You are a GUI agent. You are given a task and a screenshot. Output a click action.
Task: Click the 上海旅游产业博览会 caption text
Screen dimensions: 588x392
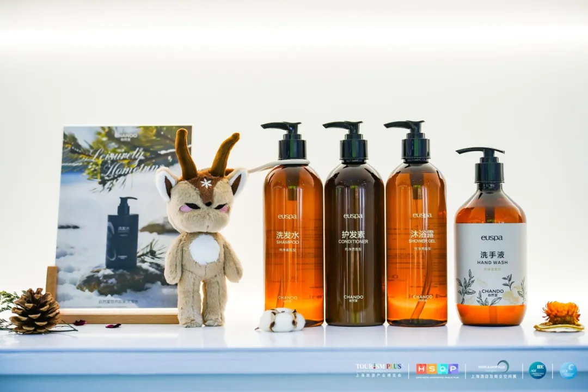(378, 375)
